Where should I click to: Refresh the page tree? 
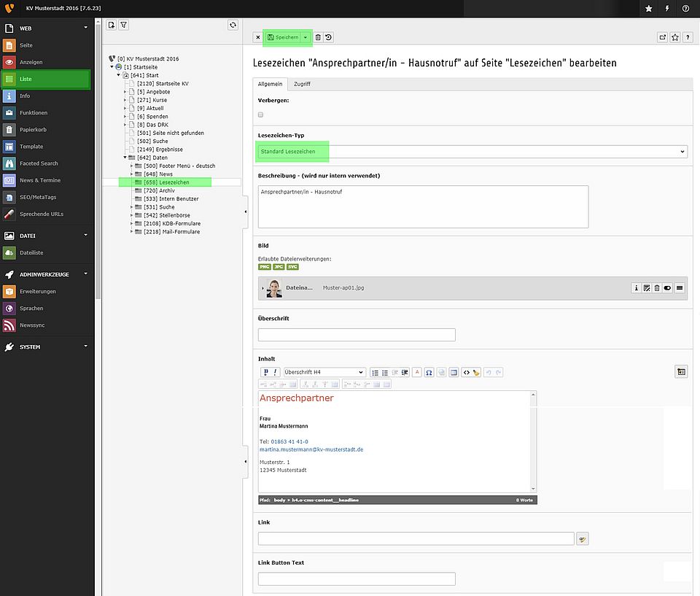[x=233, y=25]
